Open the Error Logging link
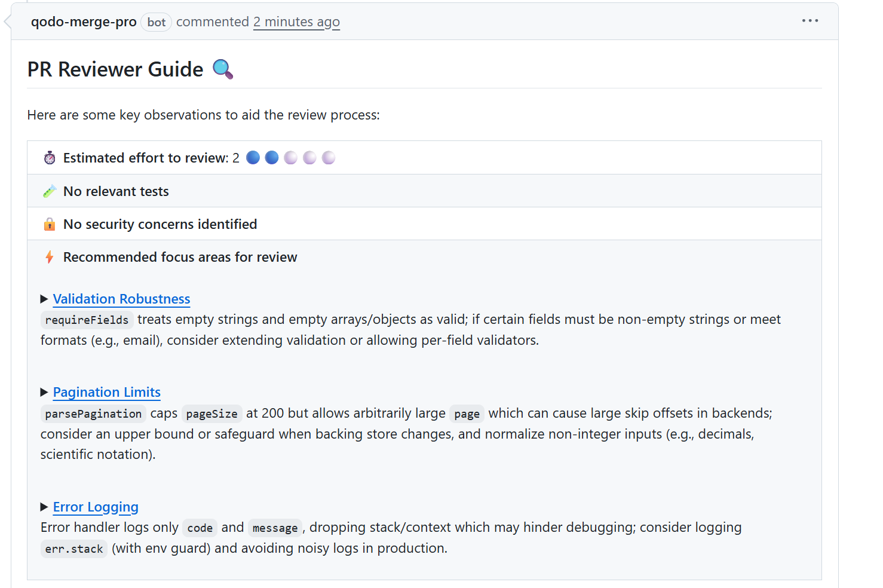883x588 pixels. pyautogui.click(x=96, y=507)
